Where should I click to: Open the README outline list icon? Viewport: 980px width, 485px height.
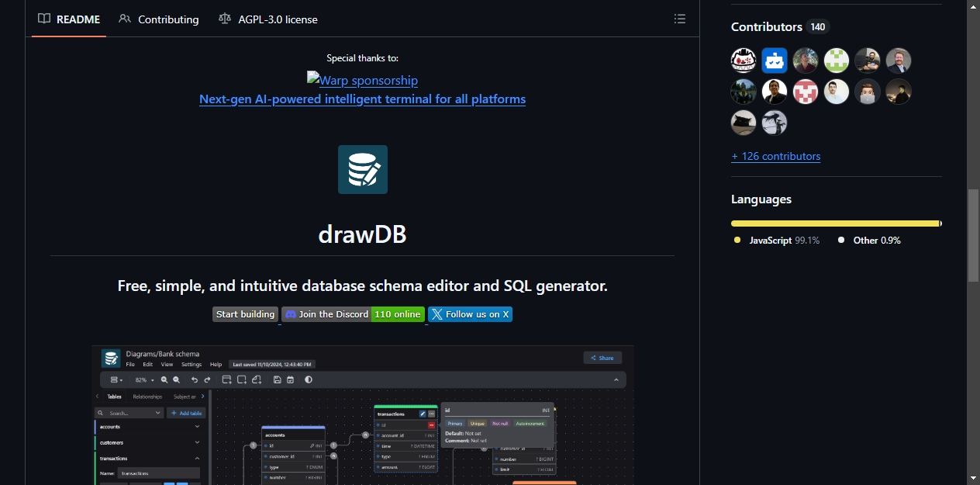pos(680,19)
